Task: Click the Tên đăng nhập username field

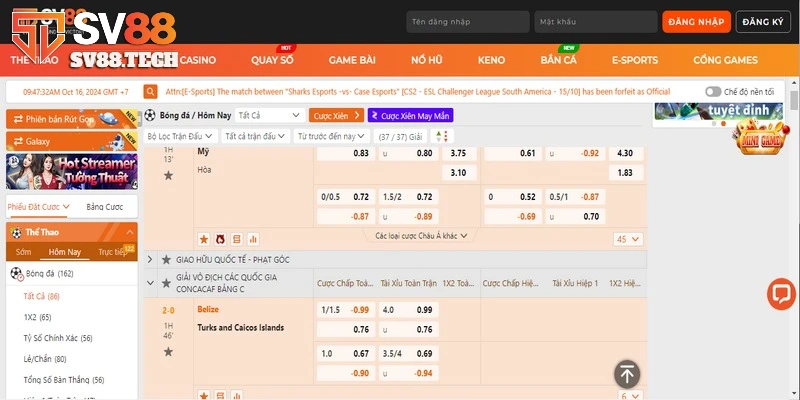Action: pos(464,22)
